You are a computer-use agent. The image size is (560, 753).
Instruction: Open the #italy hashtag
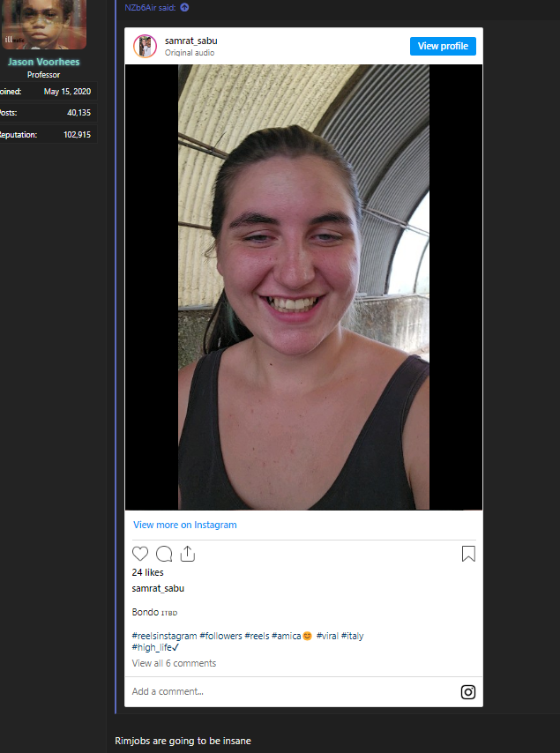pyautogui.click(x=352, y=636)
